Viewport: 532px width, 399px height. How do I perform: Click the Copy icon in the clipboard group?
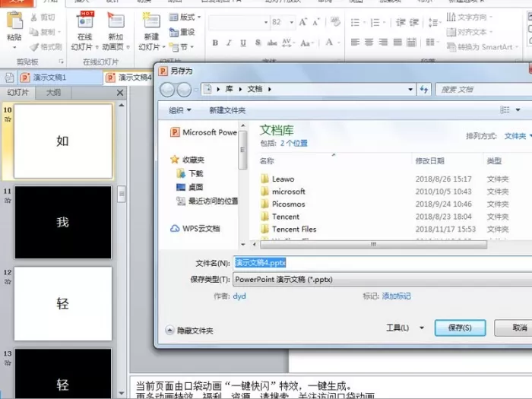click(x=33, y=32)
